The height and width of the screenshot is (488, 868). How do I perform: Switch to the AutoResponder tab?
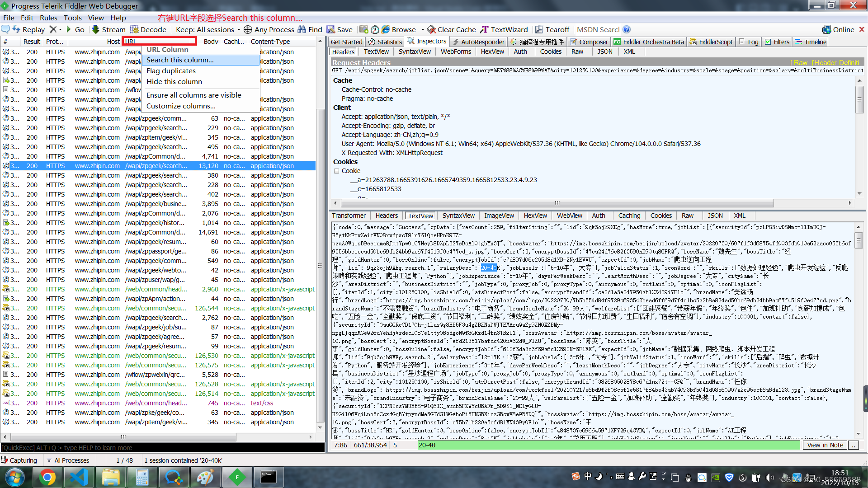click(478, 42)
